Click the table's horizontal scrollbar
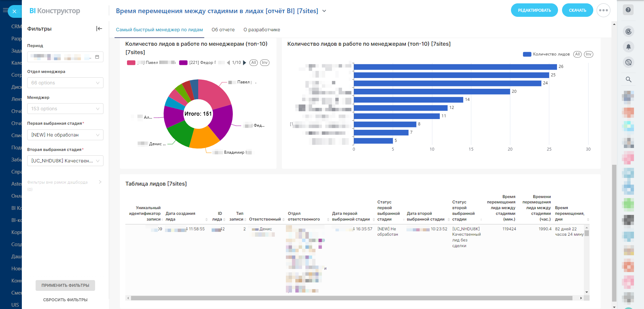644x309 pixels. click(351, 298)
